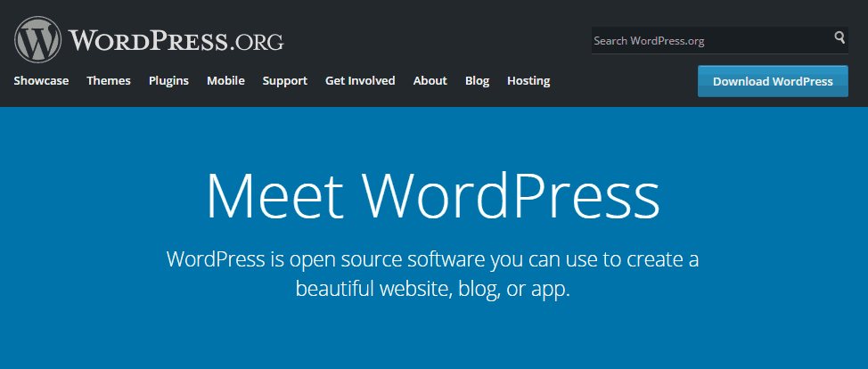This screenshot has width=868, height=369.
Task: Click the search magnifier icon
Action: click(839, 37)
